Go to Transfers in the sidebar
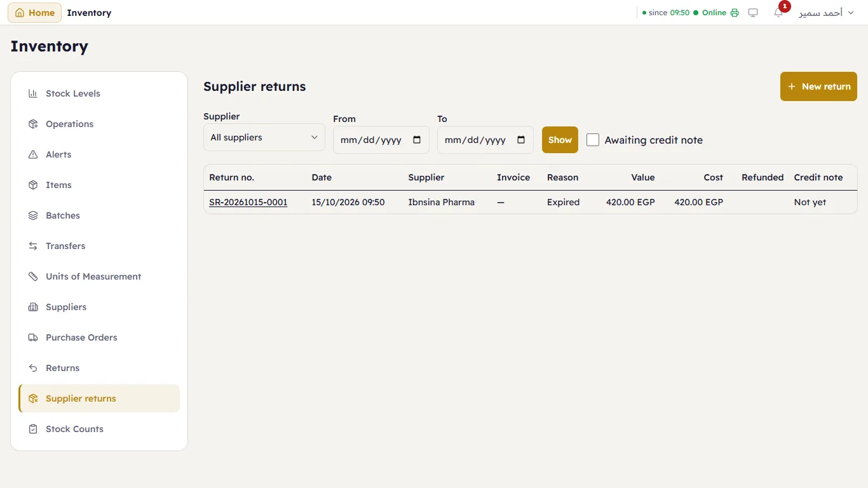This screenshot has height=488, width=868. tap(99, 246)
